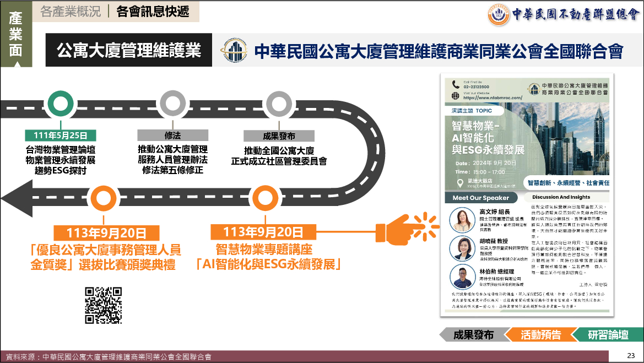
Task: Switch to the 各會訊息快遞 tab
Action: tap(153, 12)
